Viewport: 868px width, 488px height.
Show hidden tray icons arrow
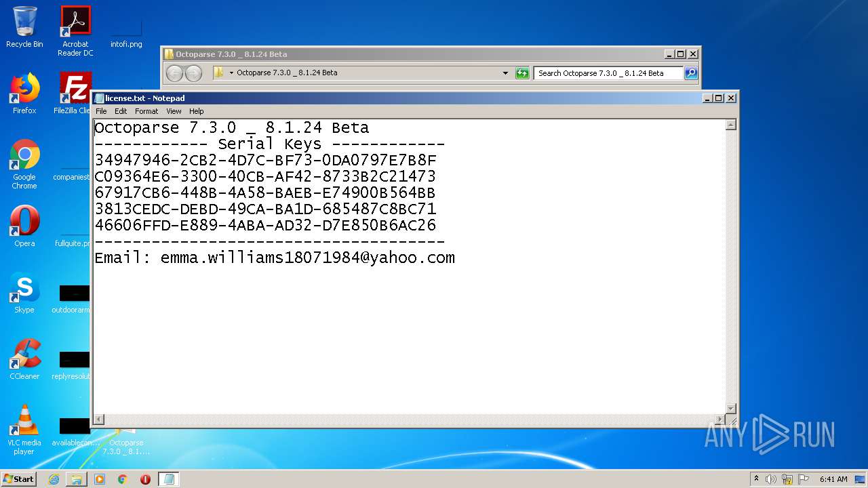(756, 479)
